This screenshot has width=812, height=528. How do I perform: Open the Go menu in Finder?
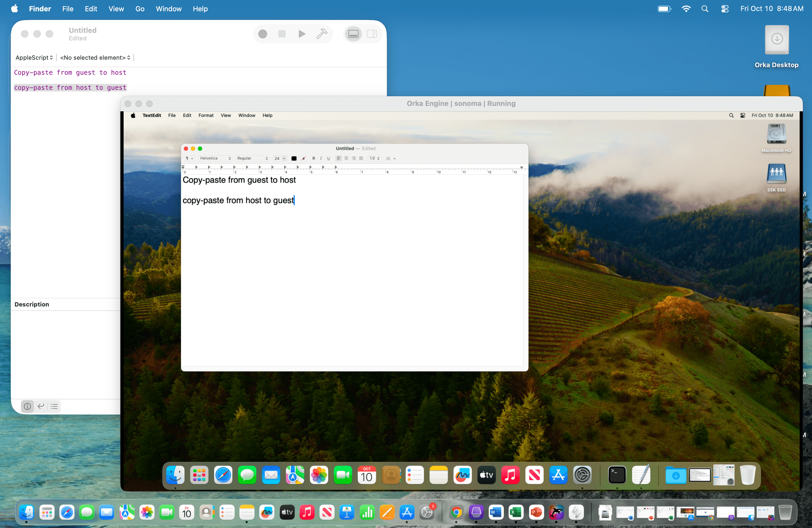[x=139, y=9]
